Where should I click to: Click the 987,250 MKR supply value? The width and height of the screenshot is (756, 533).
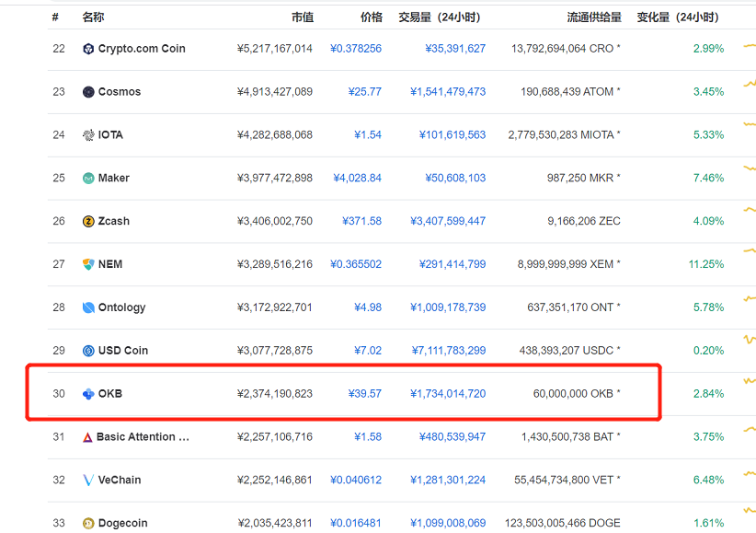click(x=584, y=179)
